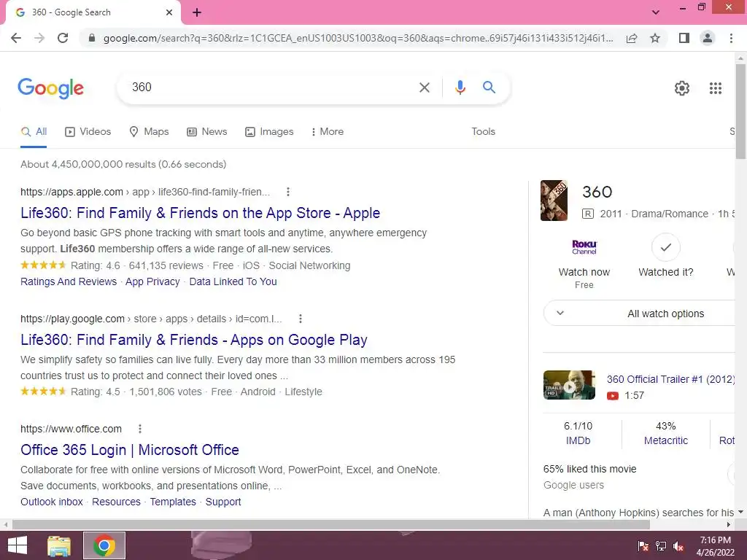Play the 360 Official Trailer thumbnail

click(569, 385)
